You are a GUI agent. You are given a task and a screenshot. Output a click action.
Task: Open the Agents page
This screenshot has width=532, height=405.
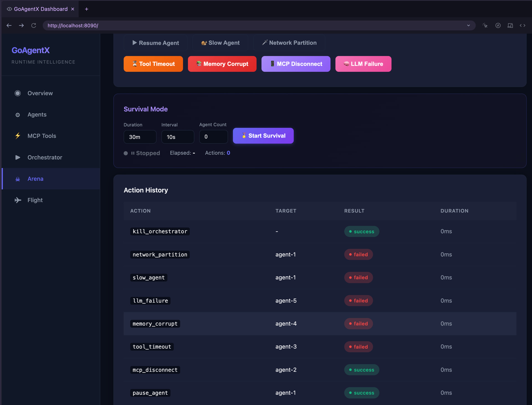pos(51,115)
